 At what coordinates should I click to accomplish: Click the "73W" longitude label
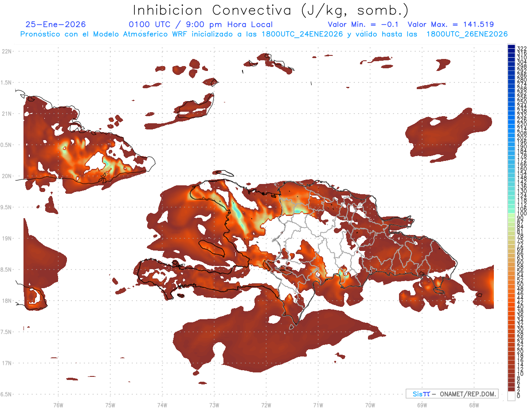(214, 405)
